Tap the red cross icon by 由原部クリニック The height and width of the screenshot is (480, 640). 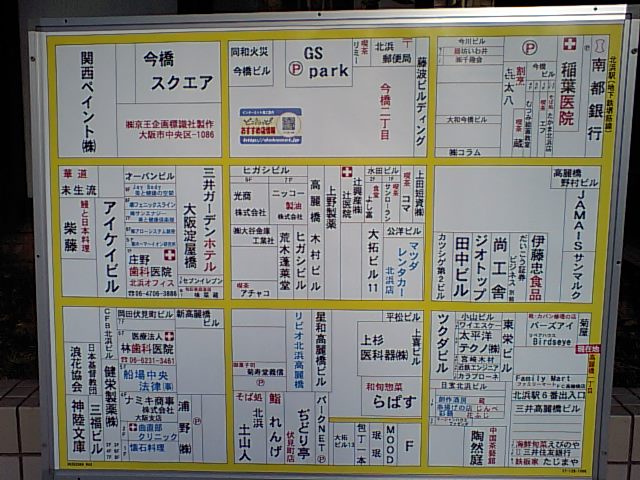pos(133,427)
